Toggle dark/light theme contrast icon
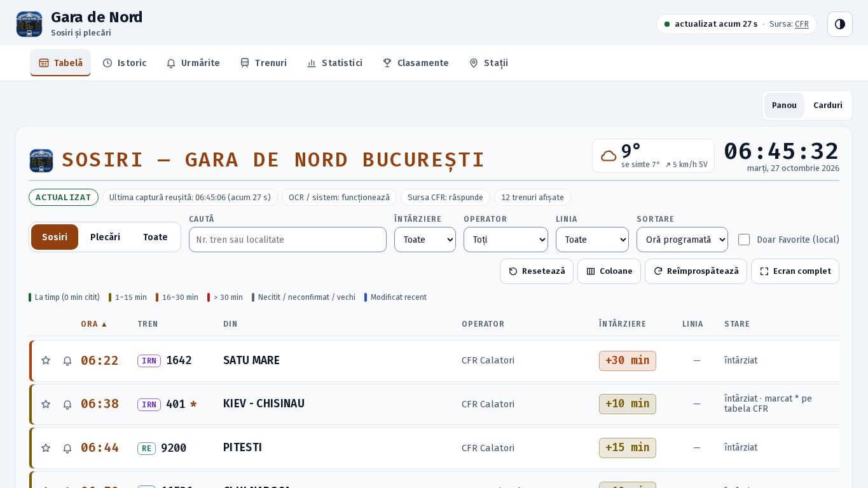 point(839,24)
